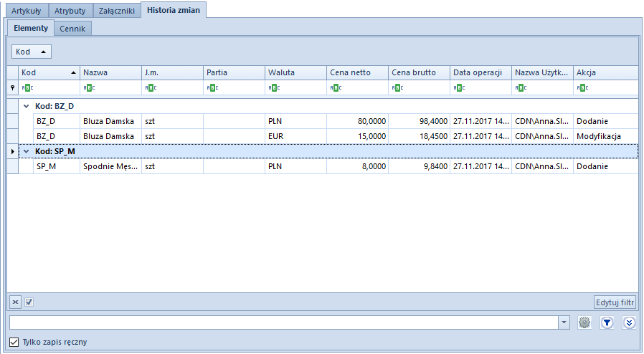Image resolution: width=644 pixels, height=354 pixels.
Task: Click the 9,8400 gross price cell
Action: (x=419, y=166)
